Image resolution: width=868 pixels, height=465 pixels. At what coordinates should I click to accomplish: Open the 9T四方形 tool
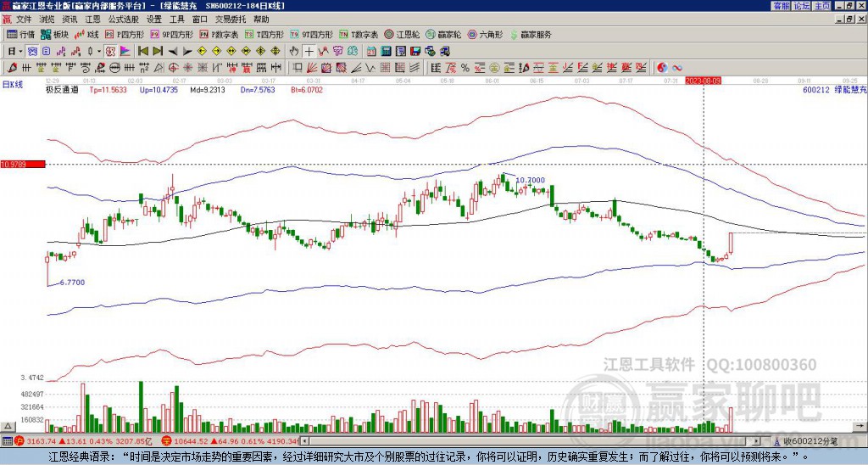tap(311, 34)
